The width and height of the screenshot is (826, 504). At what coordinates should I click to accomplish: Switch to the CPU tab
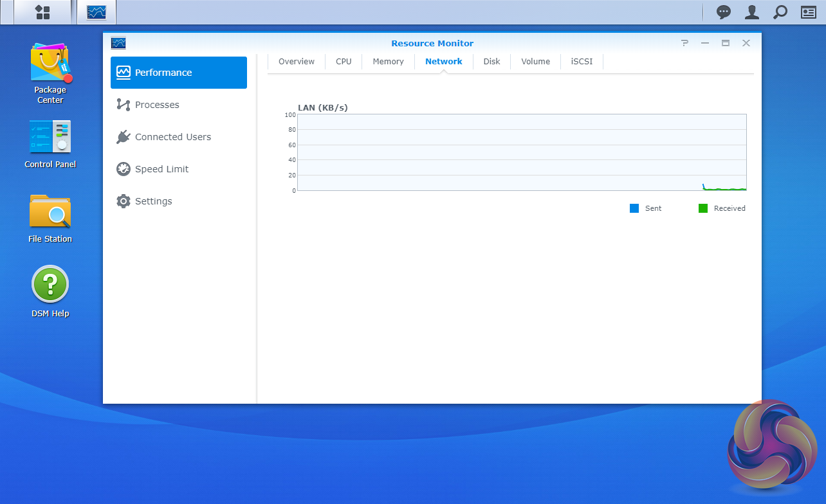(x=344, y=62)
